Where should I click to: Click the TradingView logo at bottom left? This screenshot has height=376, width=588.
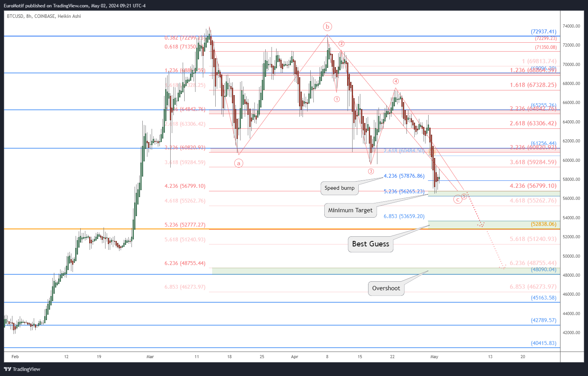pos(22,369)
